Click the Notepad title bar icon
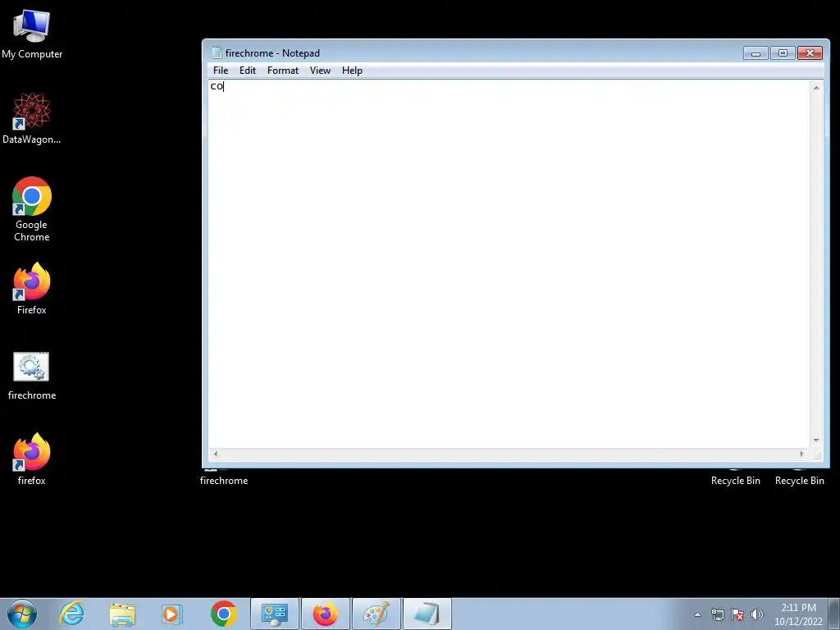 coord(217,52)
